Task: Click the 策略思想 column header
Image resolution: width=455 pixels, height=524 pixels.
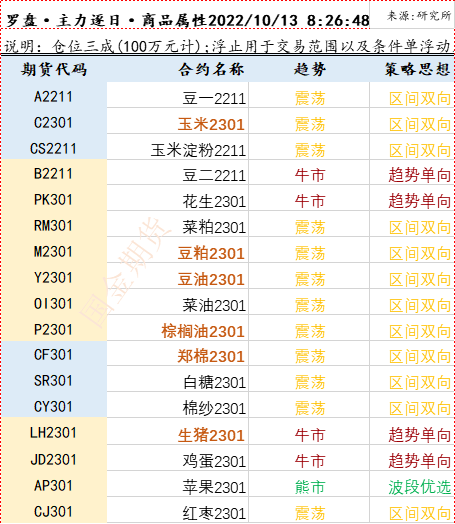Action: click(418, 70)
